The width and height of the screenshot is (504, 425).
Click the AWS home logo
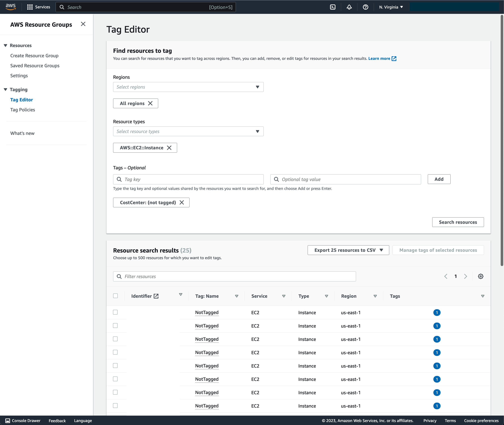point(10,7)
